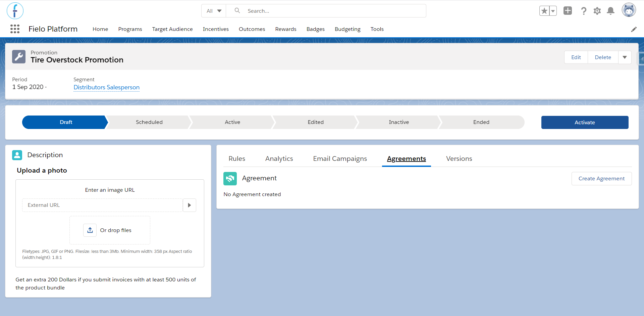
Task: Go to Home tab
Action: pyautogui.click(x=100, y=29)
